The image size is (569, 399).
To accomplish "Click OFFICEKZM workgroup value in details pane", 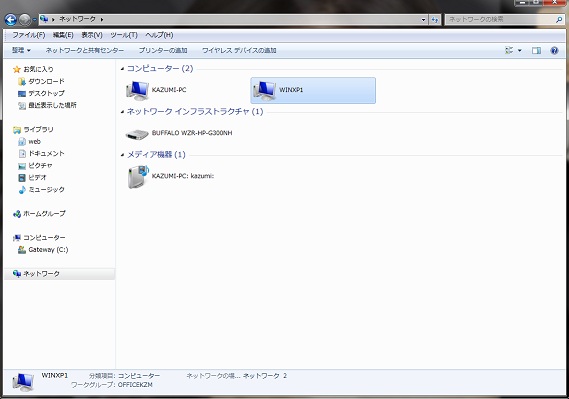I will tap(135, 385).
